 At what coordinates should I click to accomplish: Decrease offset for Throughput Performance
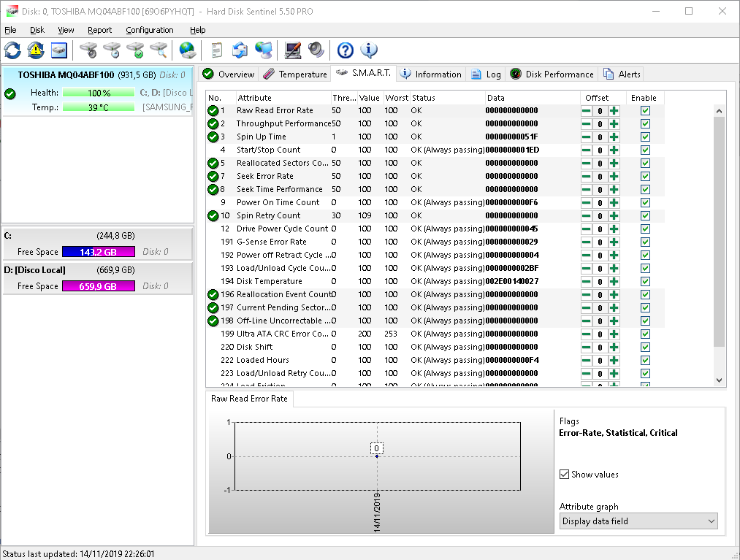tap(586, 124)
